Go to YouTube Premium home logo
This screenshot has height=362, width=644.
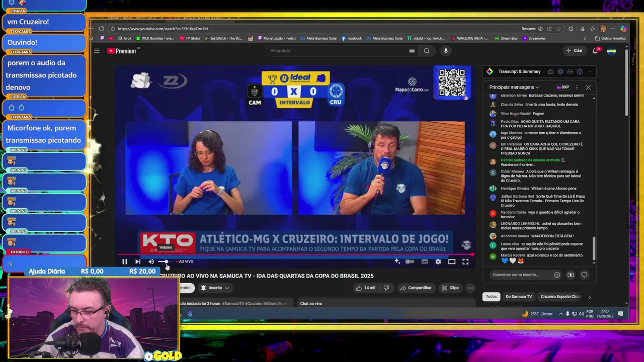[x=122, y=51]
